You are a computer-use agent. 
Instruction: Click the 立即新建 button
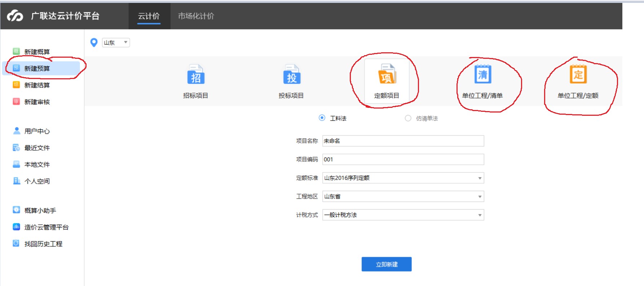click(x=387, y=264)
